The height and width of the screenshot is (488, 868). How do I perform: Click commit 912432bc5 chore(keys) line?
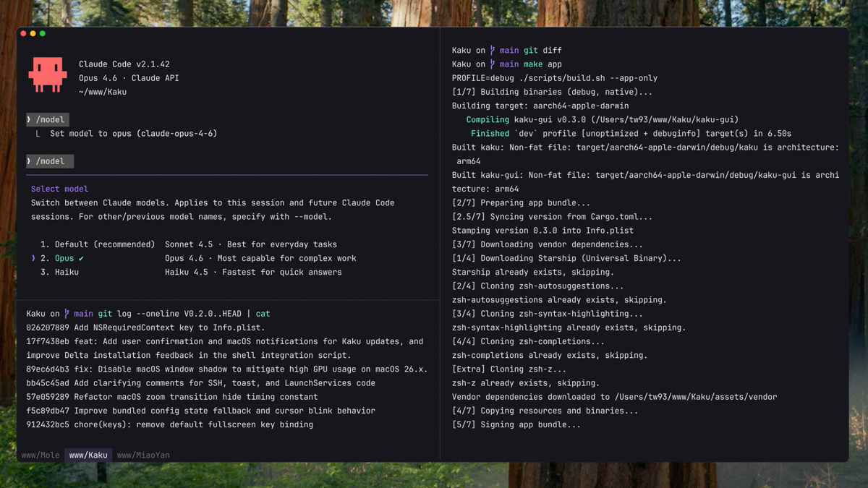pyautogui.click(x=170, y=424)
